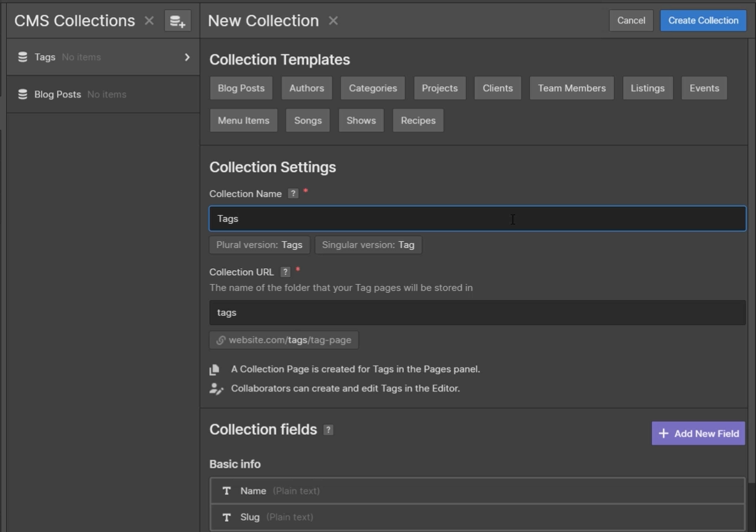Click the Create Collection button
Viewport: 756px width, 532px height.
703,20
